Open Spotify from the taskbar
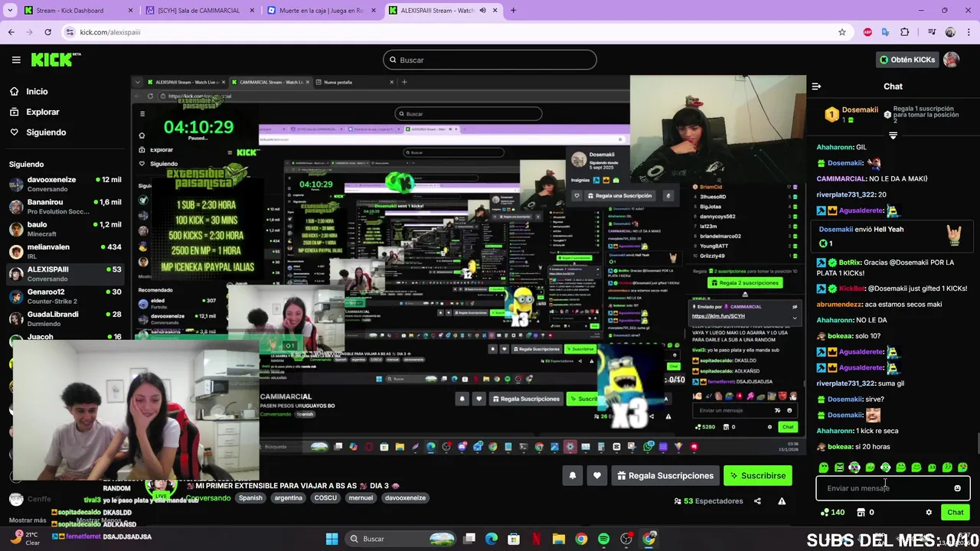The width and height of the screenshot is (980, 551). pyautogui.click(x=604, y=539)
